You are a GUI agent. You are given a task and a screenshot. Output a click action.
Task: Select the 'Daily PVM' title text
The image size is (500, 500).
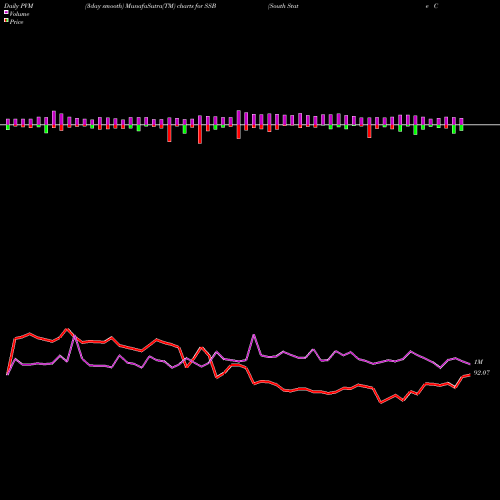click(x=19, y=6)
